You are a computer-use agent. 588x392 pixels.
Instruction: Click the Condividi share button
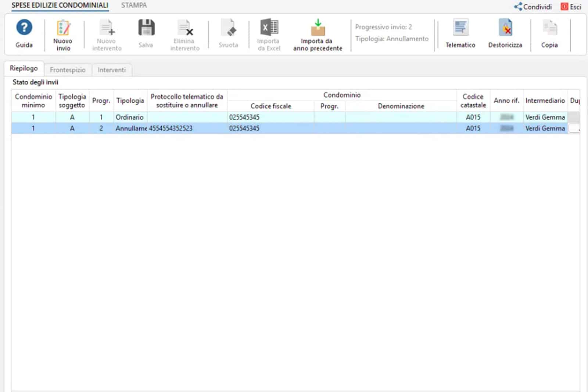[x=533, y=7]
